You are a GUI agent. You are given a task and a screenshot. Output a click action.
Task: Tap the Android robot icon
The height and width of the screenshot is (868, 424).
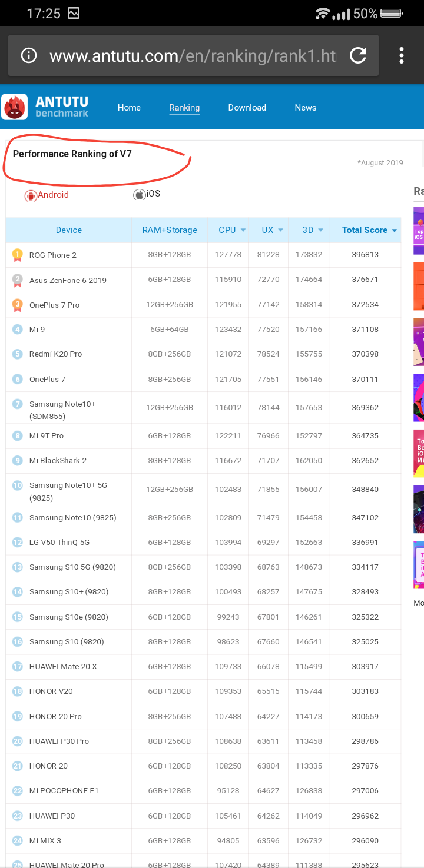(x=31, y=196)
